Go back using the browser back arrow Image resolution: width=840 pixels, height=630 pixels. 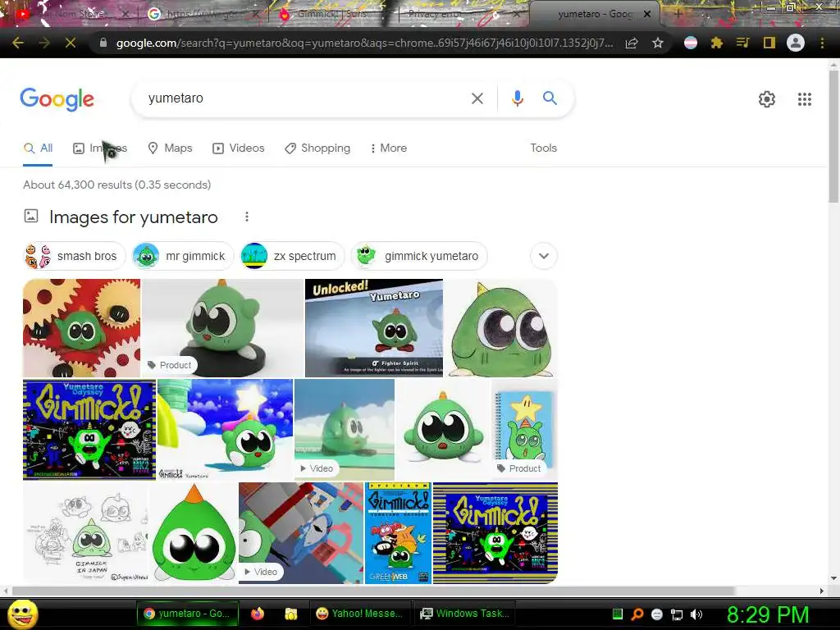coord(18,43)
